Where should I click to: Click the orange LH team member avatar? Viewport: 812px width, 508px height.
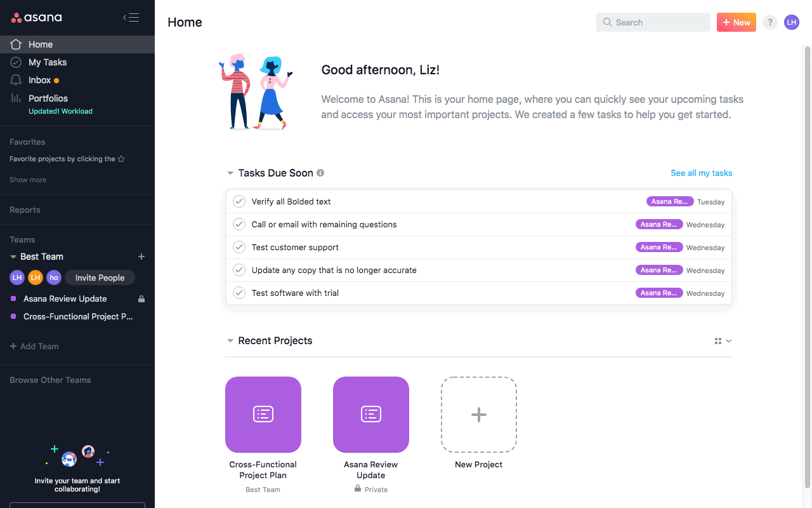pos(36,277)
